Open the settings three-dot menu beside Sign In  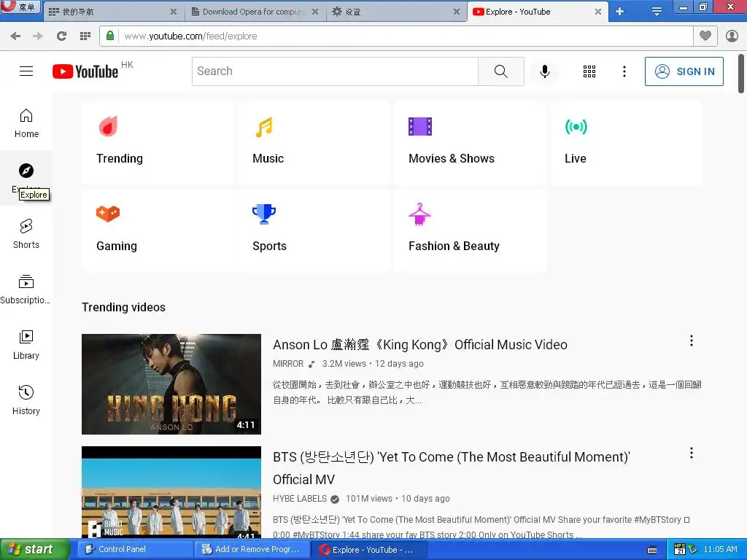click(x=624, y=71)
